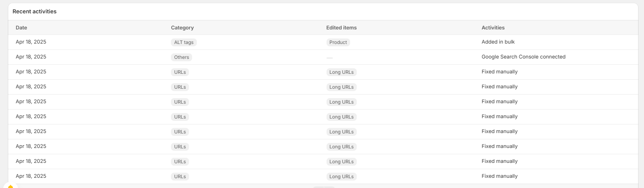Click the empty dash placeholder in the Others row
644x188 pixels.
pos(329,58)
